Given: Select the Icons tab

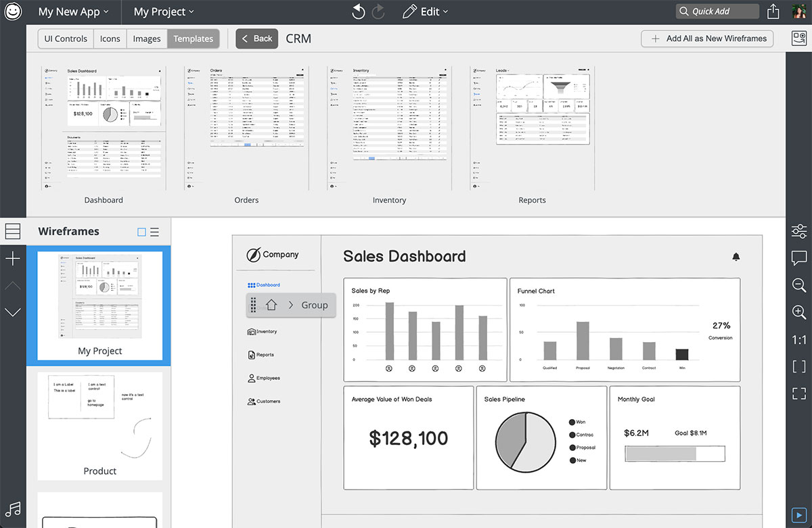Looking at the screenshot, I should point(110,39).
